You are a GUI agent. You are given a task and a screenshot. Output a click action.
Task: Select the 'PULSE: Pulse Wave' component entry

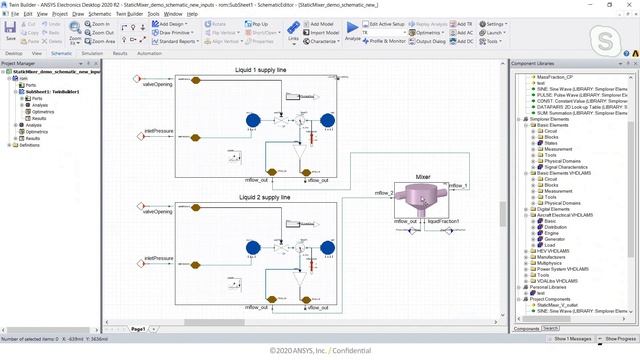click(582, 95)
